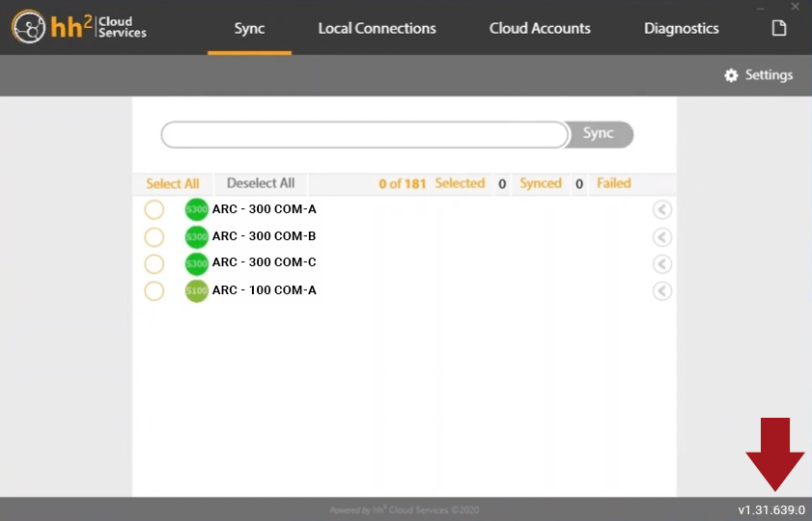The width and height of the screenshot is (812, 521).
Task: Open the Diagnostics tab
Action: coord(681,28)
